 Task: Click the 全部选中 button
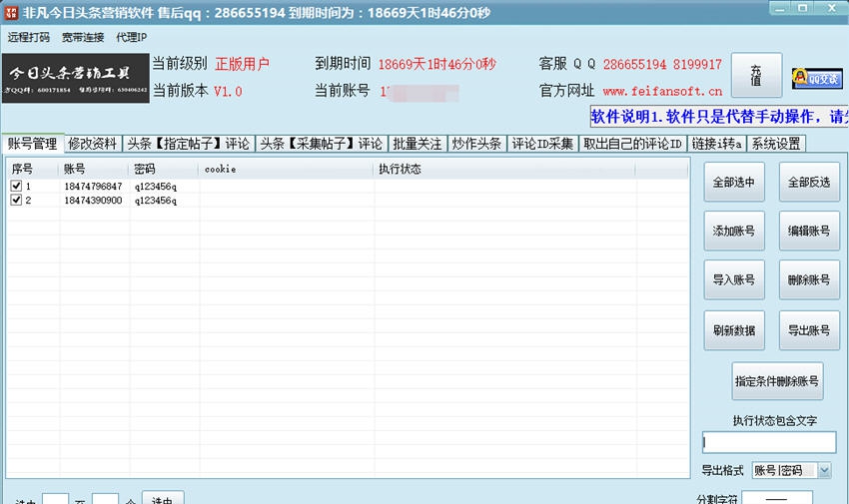coord(734,183)
